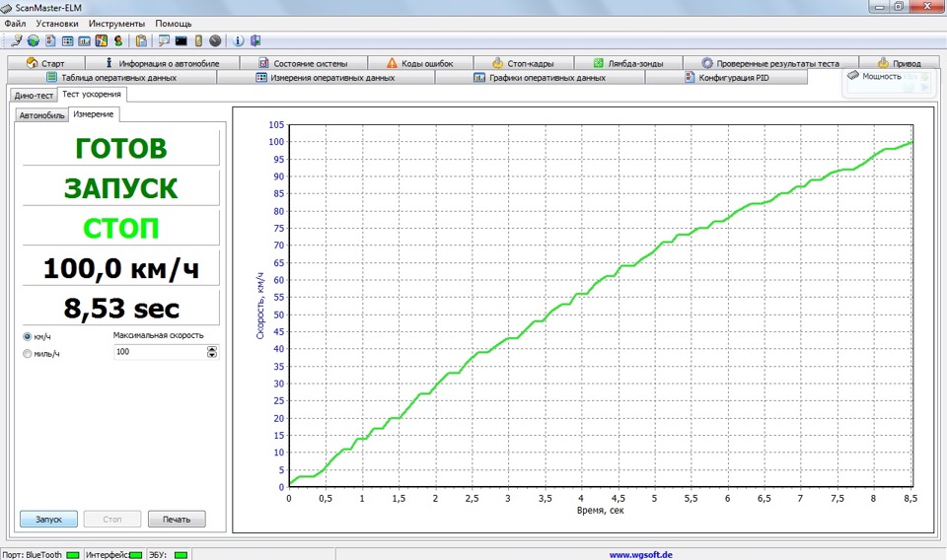Screen dimensions: 947x560
Task: Select the Тест ускорения tab
Action: coord(92,94)
